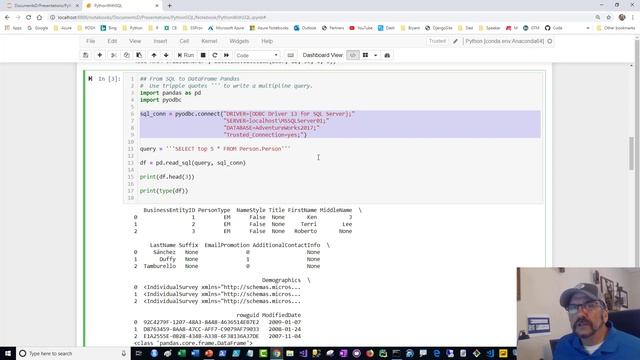640x360 pixels.
Task: Toggle the Dashboard notebook view code icon
Action: [x=353, y=55]
